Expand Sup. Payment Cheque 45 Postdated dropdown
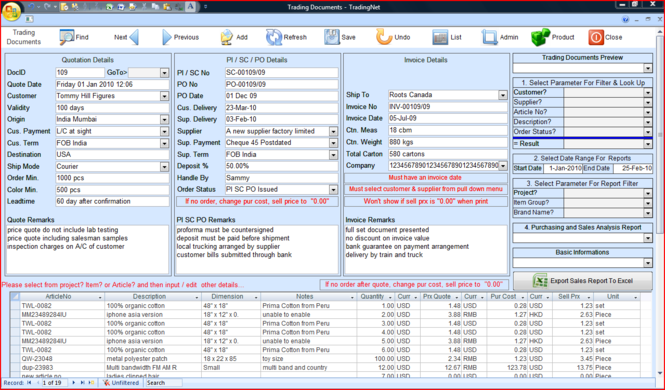Image resolution: width=665 pixels, height=390 pixels. click(x=333, y=143)
